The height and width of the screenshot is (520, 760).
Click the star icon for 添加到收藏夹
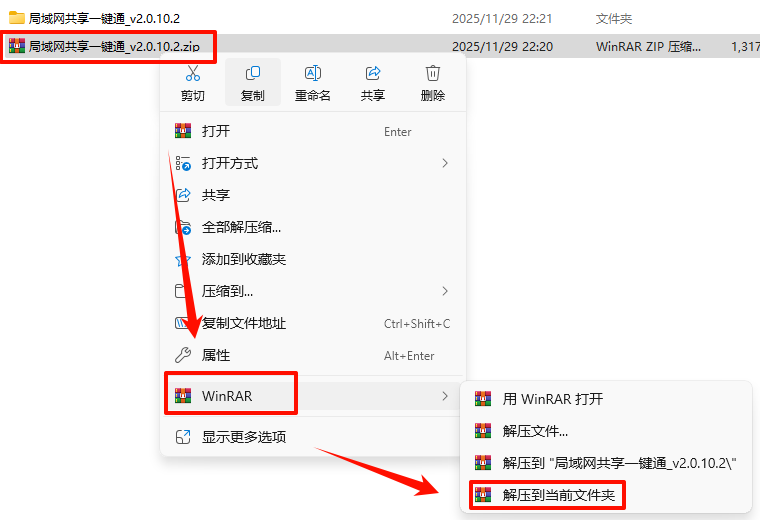183,259
